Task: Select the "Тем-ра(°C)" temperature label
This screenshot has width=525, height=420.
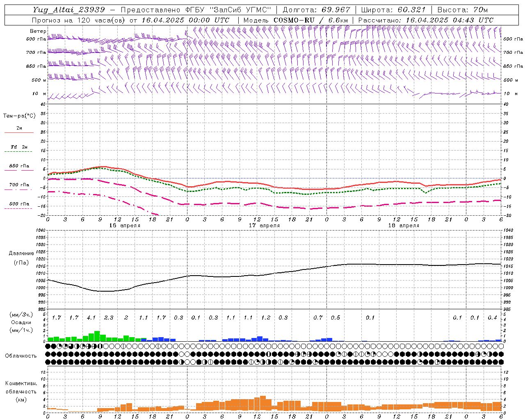Action: tap(19, 116)
